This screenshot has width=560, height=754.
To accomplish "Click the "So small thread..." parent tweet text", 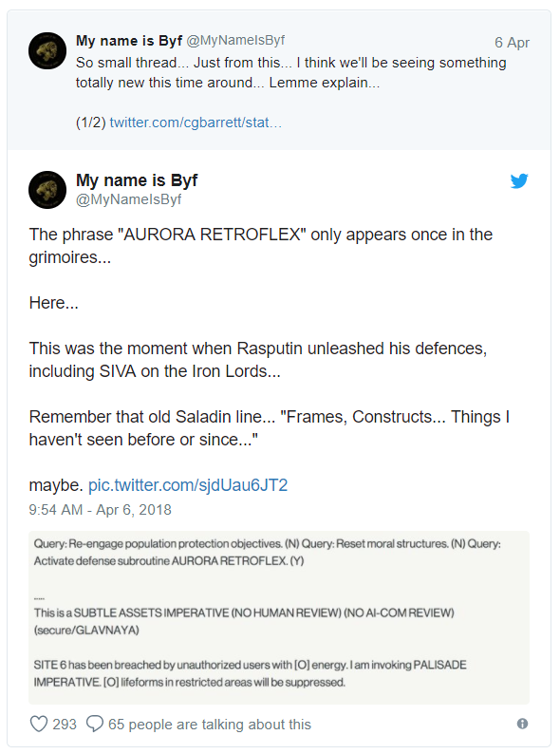I will click(x=290, y=72).
